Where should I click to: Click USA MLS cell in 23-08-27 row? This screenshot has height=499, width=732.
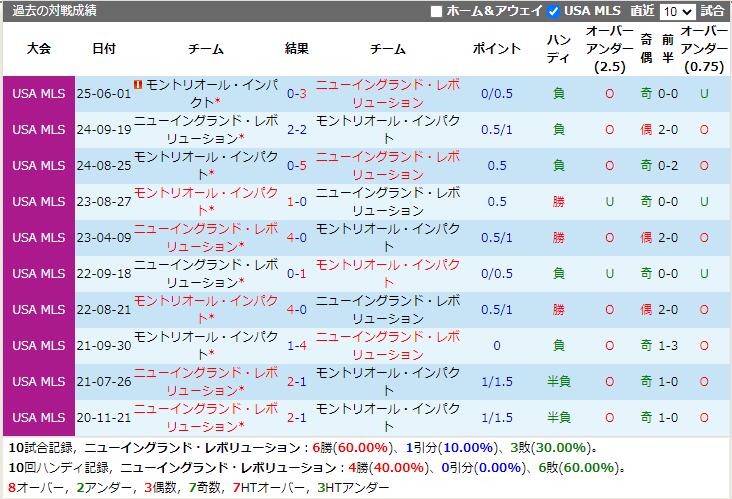39,202
